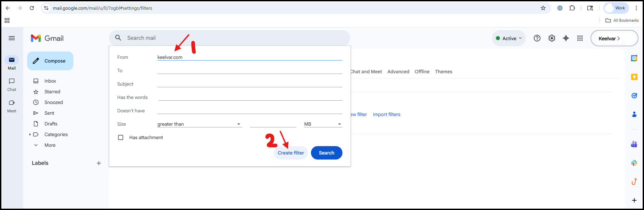Click the Gemini sparkle icon
This screenshot has height=210, width=644.
tap(566, 38)
